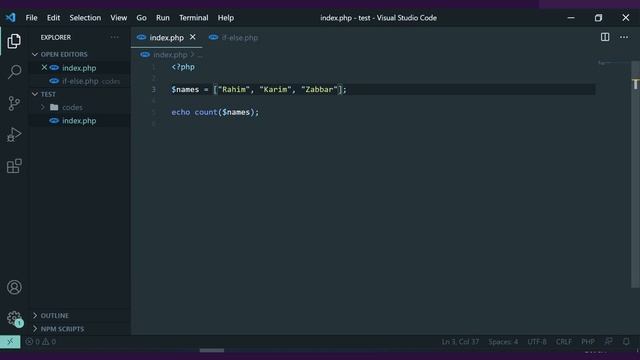Click line number 3 in gutter
The width and height of the screenshot is (640, 360).
(154, 89)
